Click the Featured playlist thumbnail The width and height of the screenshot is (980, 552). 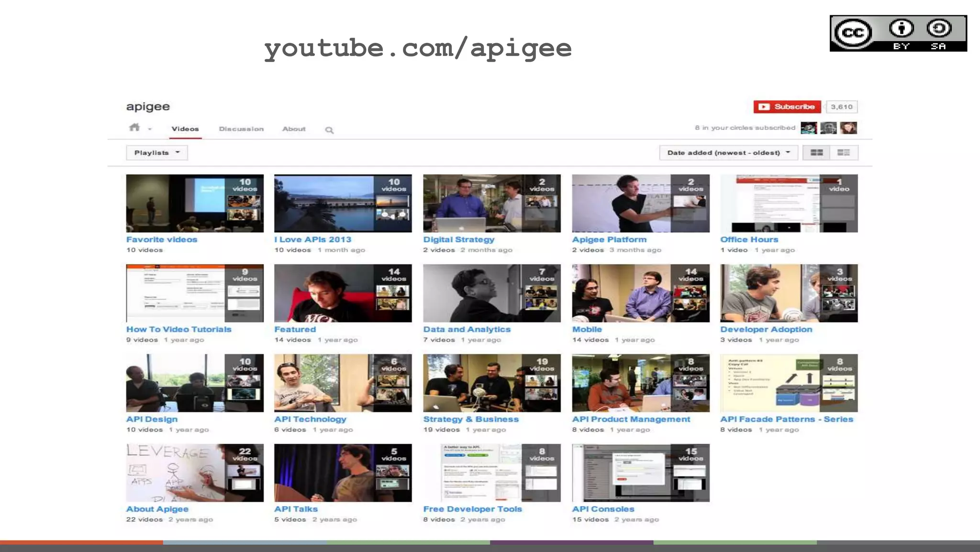click(343, 293)
